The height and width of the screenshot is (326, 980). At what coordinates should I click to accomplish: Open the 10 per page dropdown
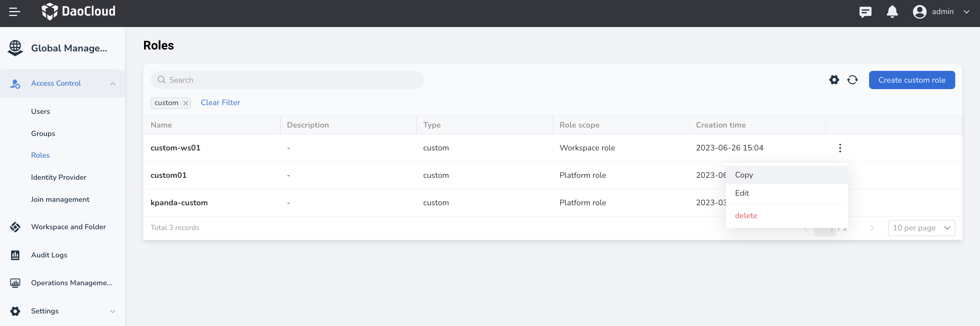point(921,228)
